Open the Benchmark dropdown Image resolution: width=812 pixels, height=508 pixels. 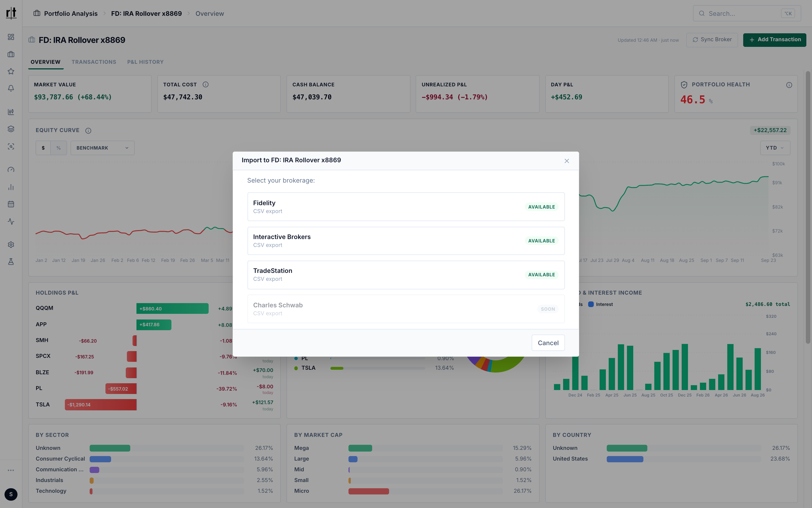(x=102, y=148)
